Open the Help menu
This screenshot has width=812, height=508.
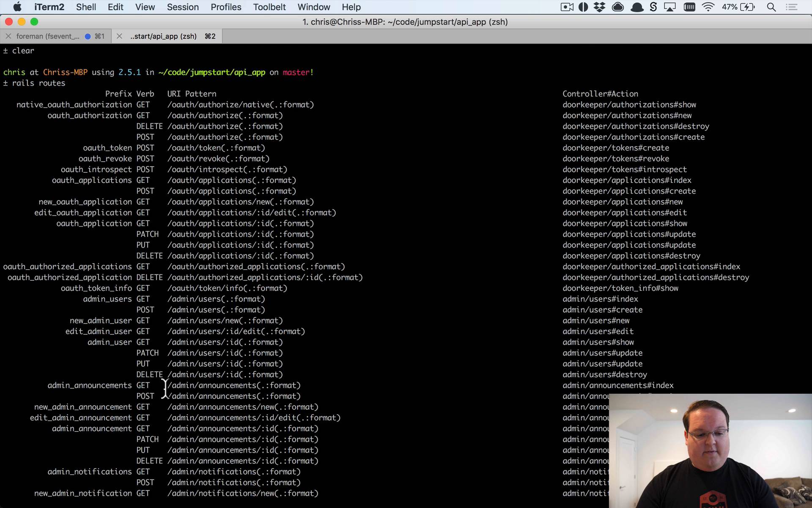(351, 7)
